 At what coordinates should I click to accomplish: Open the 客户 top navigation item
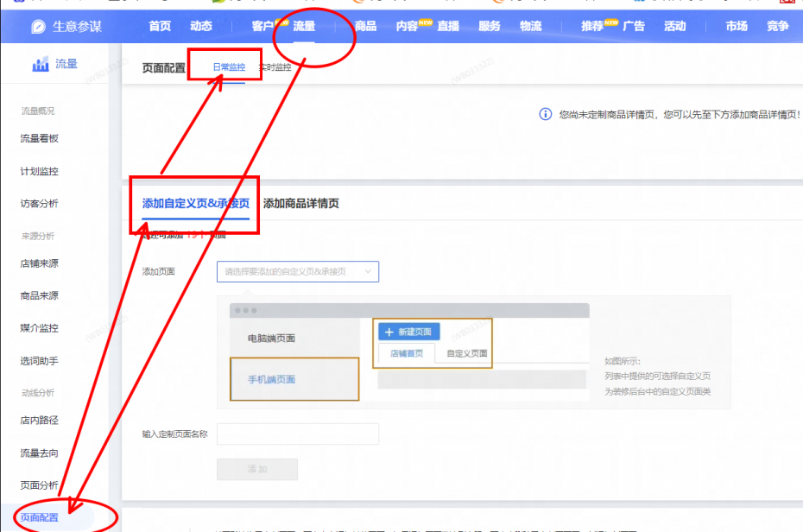pyautogui.click(x=262, y=26)
